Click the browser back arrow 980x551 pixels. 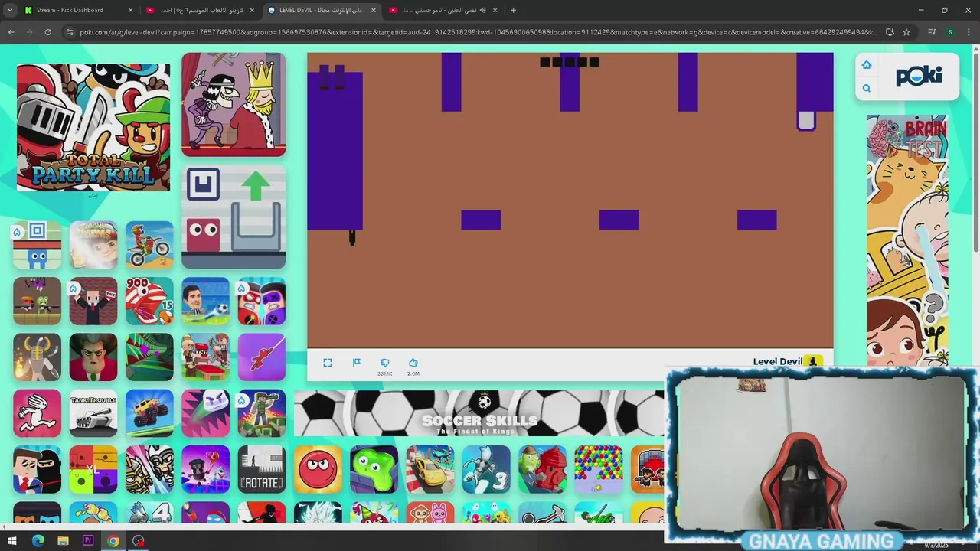coord(11,32)
